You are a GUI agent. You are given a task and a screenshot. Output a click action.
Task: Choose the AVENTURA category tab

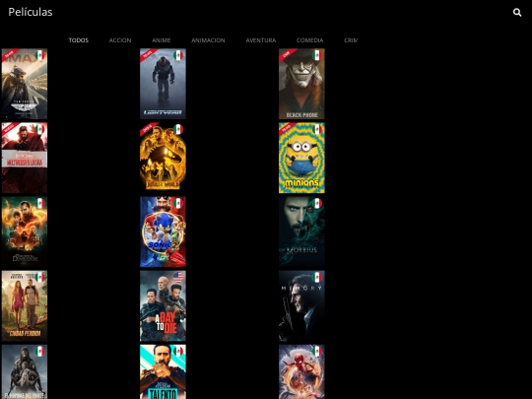[260, 40]
